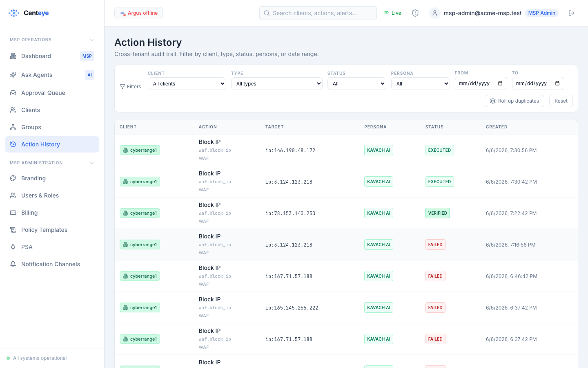
Task: Reset the filters
Action: [x=561, y=101]
